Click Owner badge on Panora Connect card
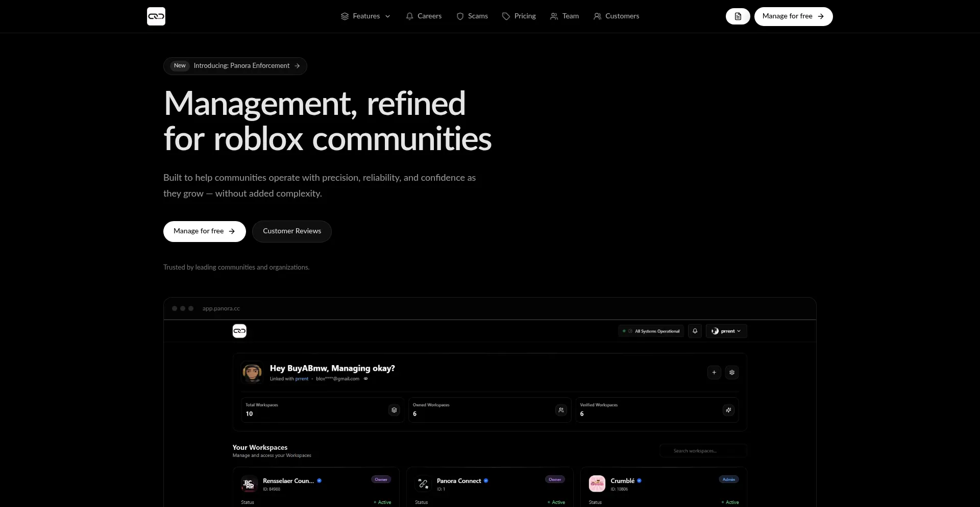 click(555, 479)
